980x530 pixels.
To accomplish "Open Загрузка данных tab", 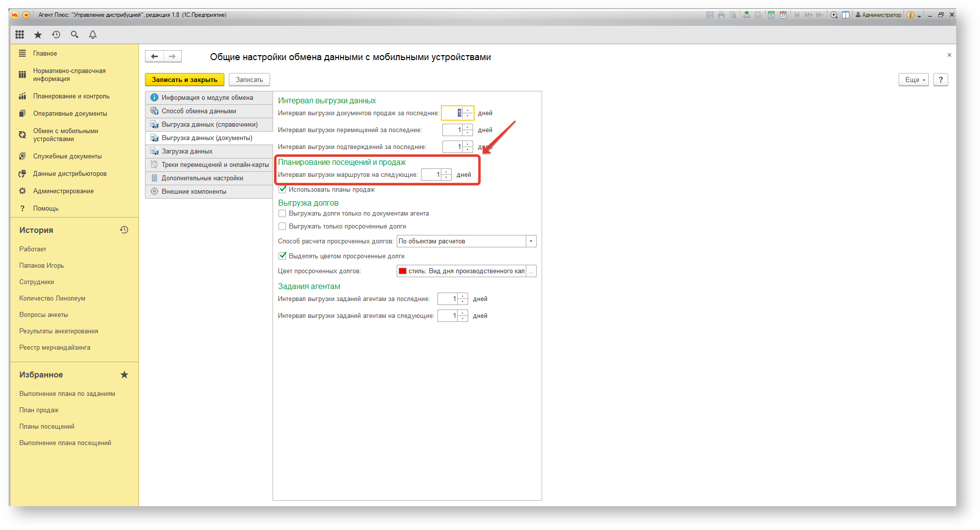I will [209, 151].
